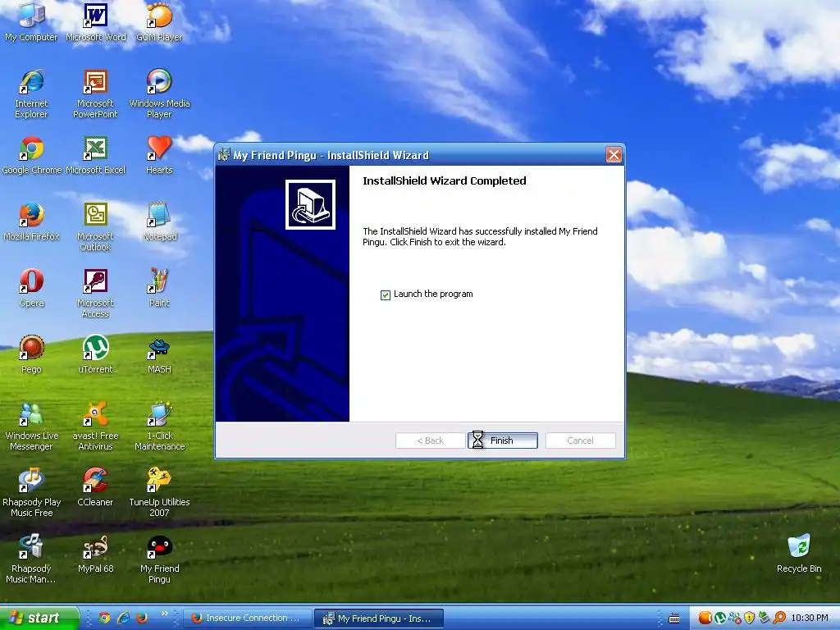Image resolution: width=840 pixels, height=630 pixels.
Task: Select the Hearts game shortcut
Action: coord(159,155)
